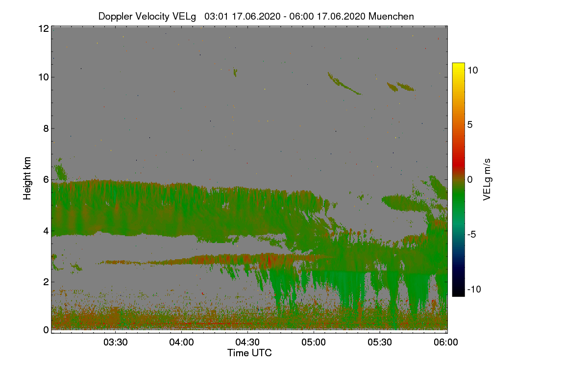Click the date range '03:01 17.06.2020 - 06:00 17.06.2020'

(x=285, y=16)
